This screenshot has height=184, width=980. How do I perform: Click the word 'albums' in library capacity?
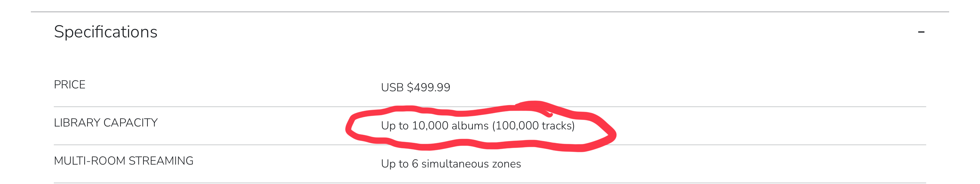(x=470, y=126)
